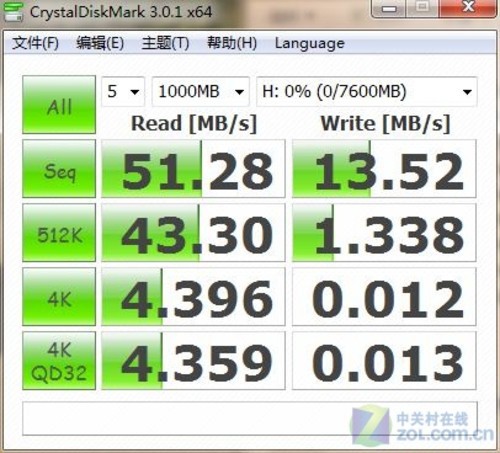Click the Seq read result 51.28
This screenshot has height=453, width=500.
[x=193, y=169]
